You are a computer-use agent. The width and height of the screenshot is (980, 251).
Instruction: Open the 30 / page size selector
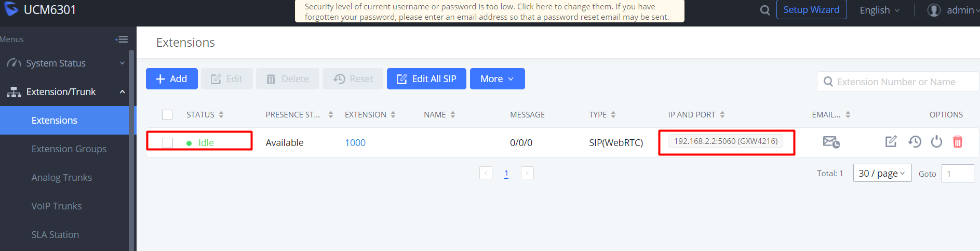click(882, 173)
